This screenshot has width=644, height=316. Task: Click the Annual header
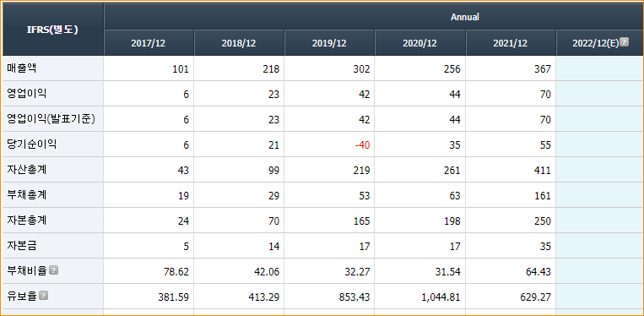[464, 17]
